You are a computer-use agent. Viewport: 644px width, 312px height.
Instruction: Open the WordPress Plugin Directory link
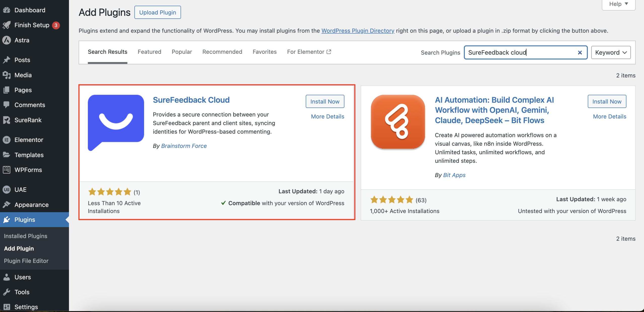click(x=358, y=31)
